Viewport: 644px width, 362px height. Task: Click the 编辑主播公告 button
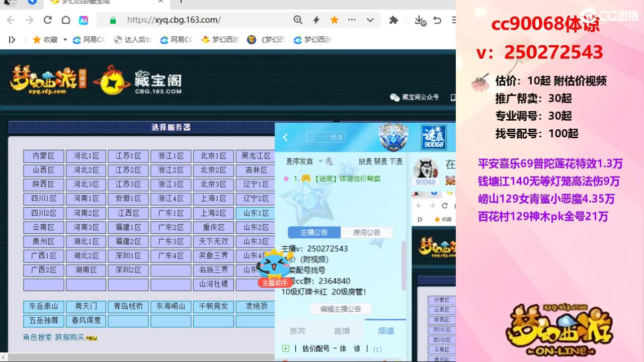tap(341, 309)
